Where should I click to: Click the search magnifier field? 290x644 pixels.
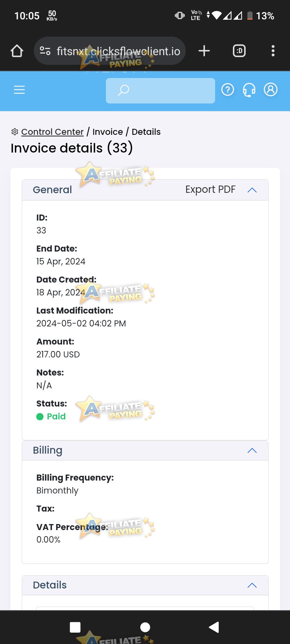(x=160, y=91)
